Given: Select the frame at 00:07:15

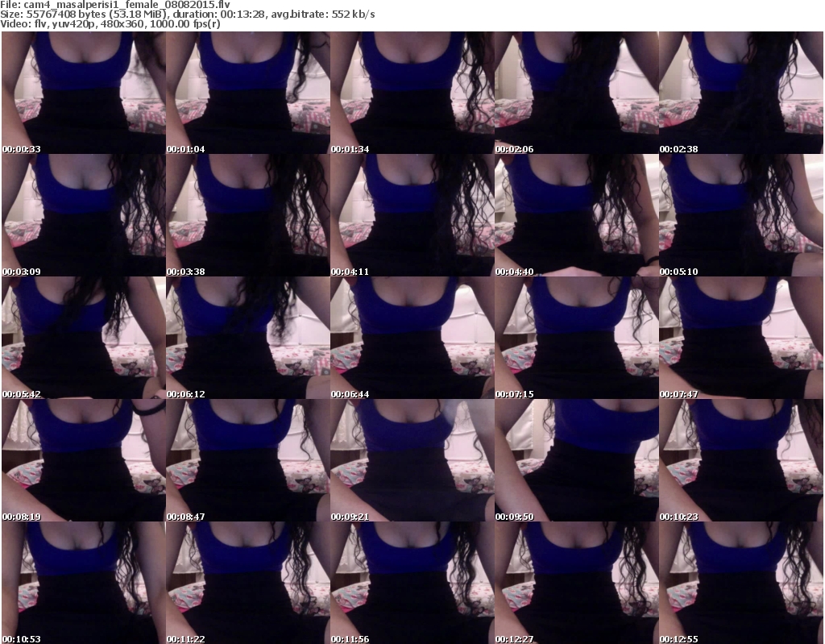Looking at the screenshot, I should pos(577,338).
